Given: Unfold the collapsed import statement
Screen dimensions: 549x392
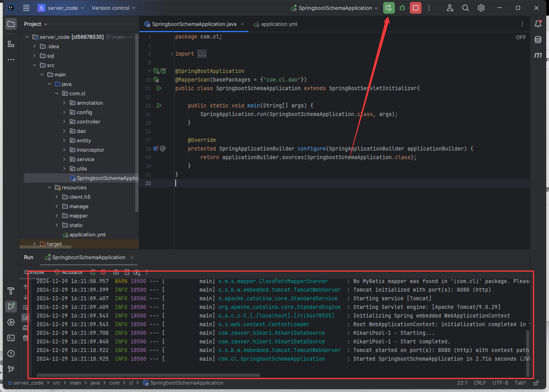Looking at the screenshot, I should pos(171,54).
